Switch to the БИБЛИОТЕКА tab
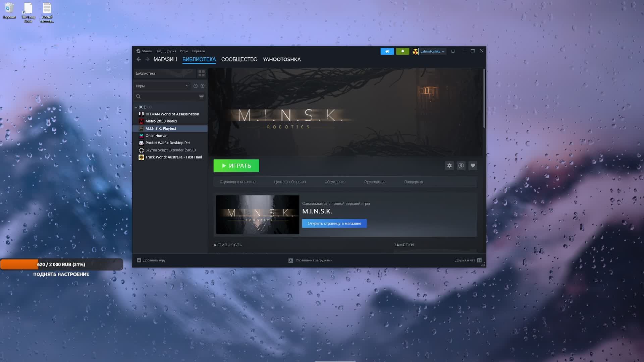Viewport: 644px width, 362px height. tap(199, 59)
